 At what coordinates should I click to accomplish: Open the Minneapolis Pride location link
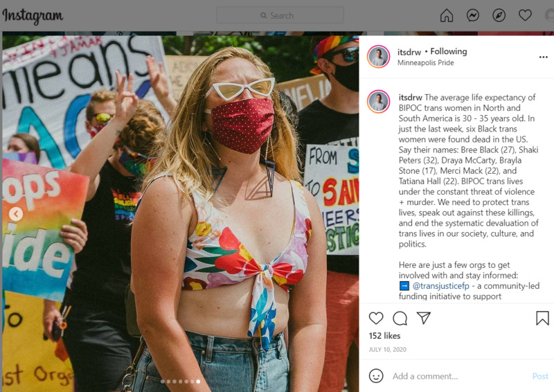tap(425, 62)
